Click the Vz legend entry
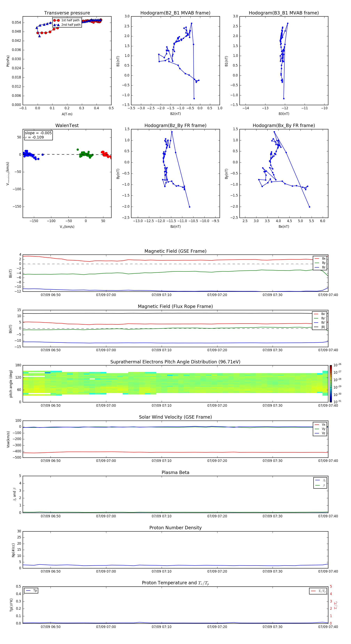The width and height of the screenshot is (351, 644). point(320,433)
